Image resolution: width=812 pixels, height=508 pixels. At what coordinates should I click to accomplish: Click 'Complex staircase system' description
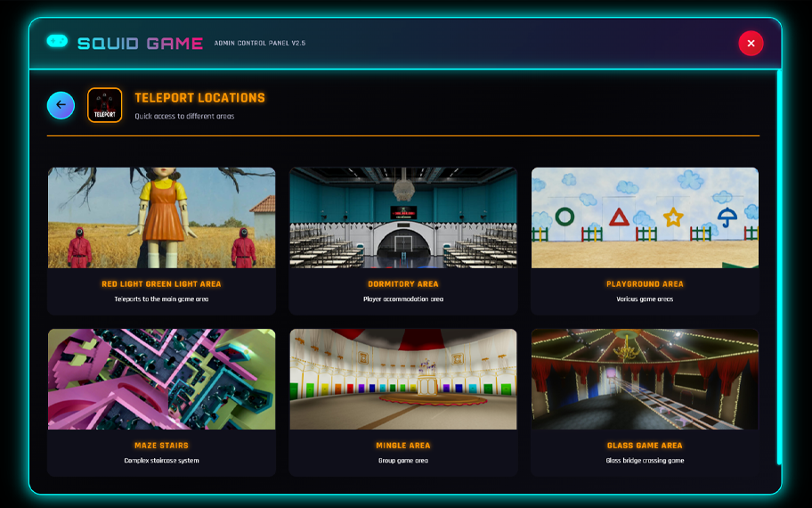click(161, 460)
